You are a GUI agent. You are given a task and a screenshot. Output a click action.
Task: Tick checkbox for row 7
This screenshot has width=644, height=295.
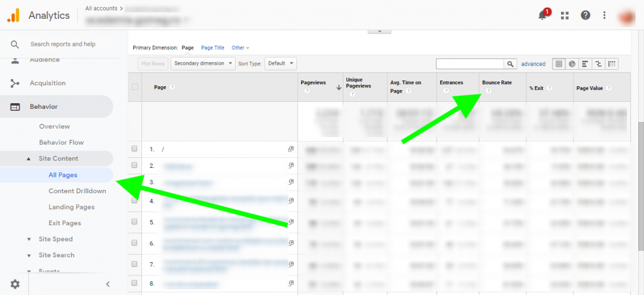tap(135, 264)
